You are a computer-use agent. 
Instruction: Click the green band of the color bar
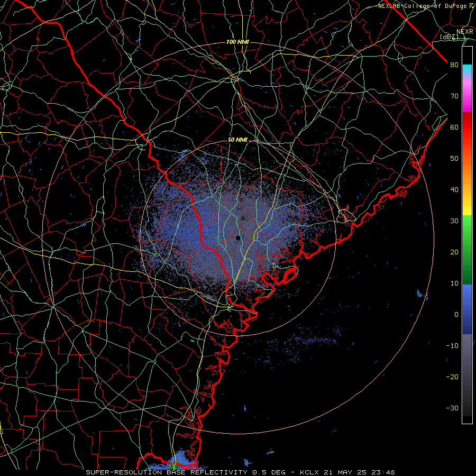[x=467, y=250]
